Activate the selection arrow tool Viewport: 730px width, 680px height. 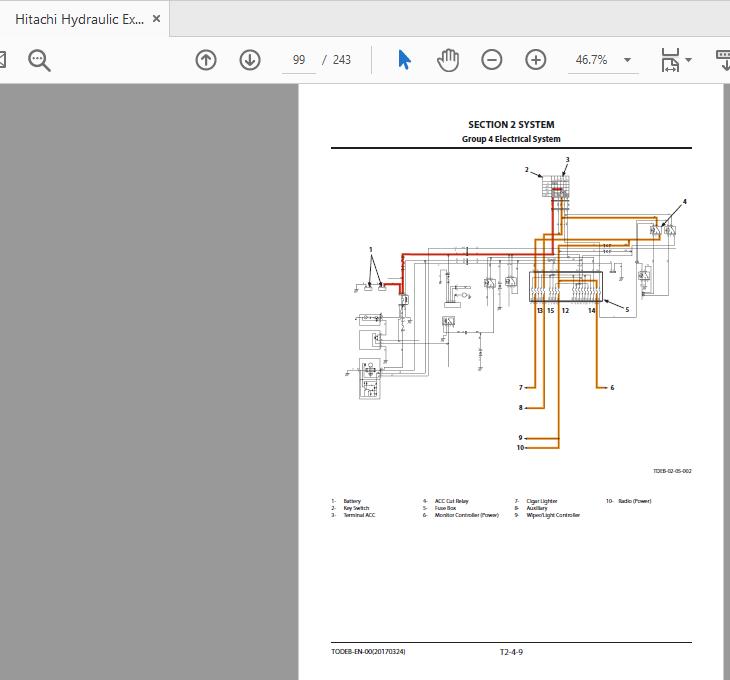404,60
